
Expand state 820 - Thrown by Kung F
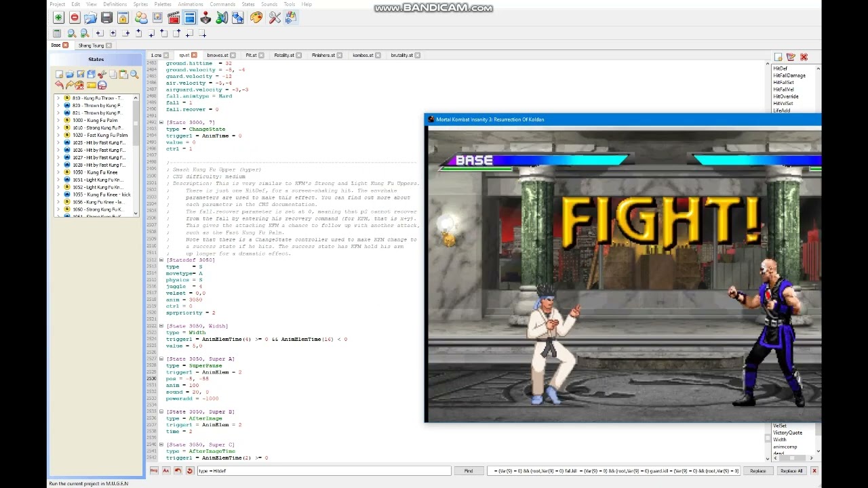pos(59,105)
